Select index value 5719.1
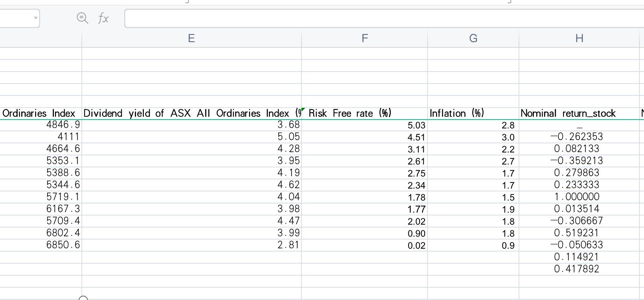 tap(41, 197)
